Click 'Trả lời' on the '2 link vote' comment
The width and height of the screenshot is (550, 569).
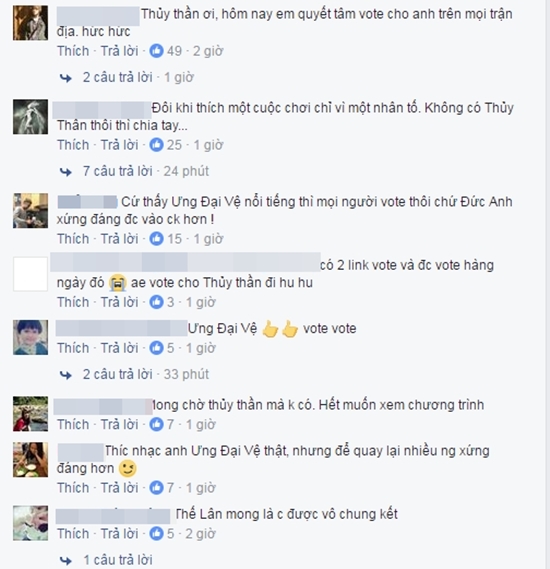119,302
